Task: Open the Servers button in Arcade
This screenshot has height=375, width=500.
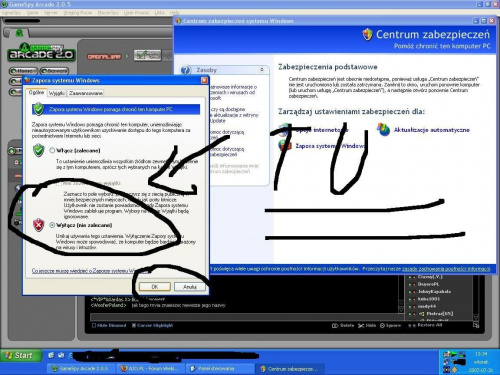Action: click(x=54, y=71)
